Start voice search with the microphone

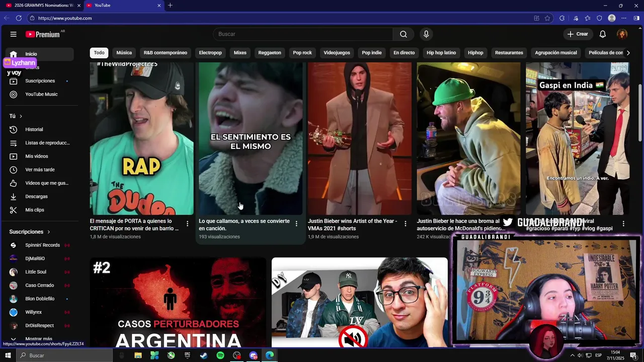[426, 34]
